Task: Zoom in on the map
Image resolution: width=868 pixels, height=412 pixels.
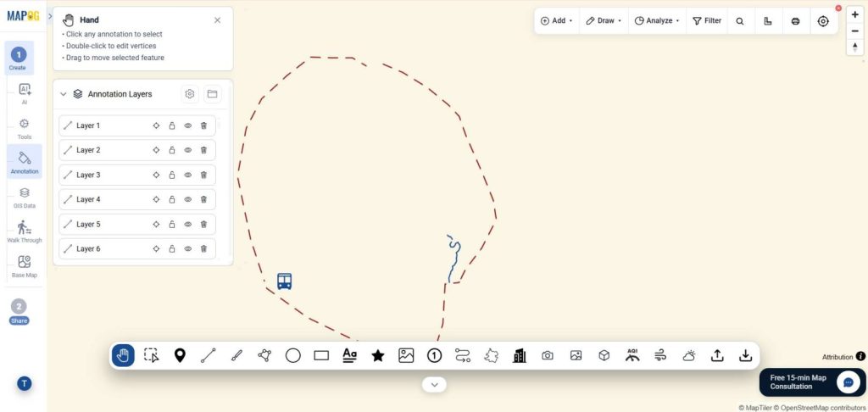Action: coord(855,15)
